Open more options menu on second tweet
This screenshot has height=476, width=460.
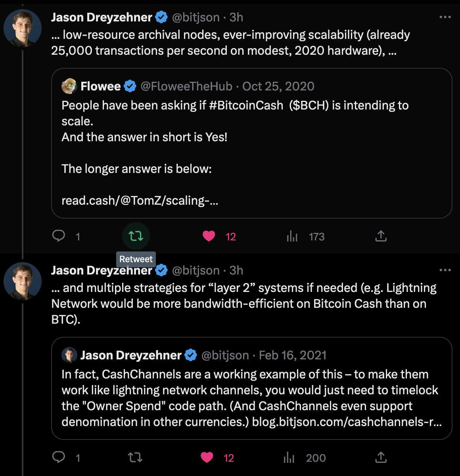[x=445, y=270]
